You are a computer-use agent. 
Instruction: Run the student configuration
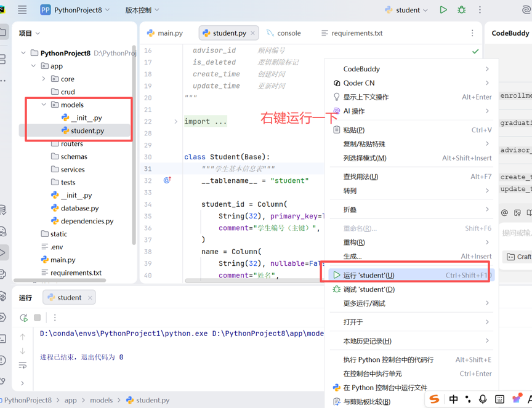coord(443,10)
